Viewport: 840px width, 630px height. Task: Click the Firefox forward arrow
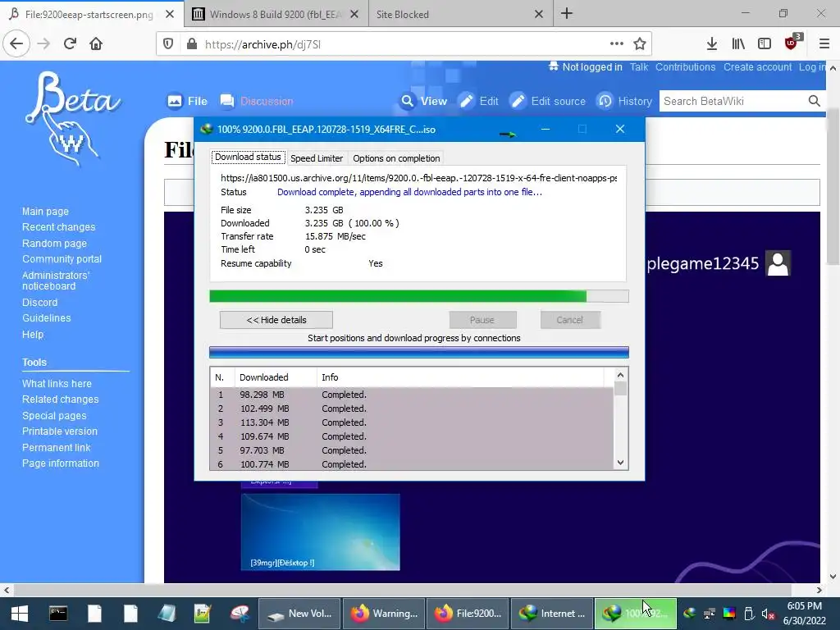[x=43, y=44]
